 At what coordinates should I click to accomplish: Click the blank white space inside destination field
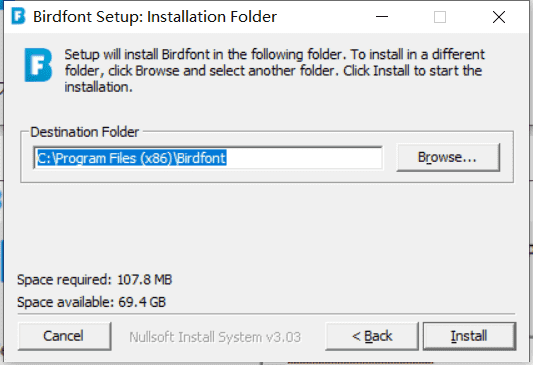[x=304, y=158]
